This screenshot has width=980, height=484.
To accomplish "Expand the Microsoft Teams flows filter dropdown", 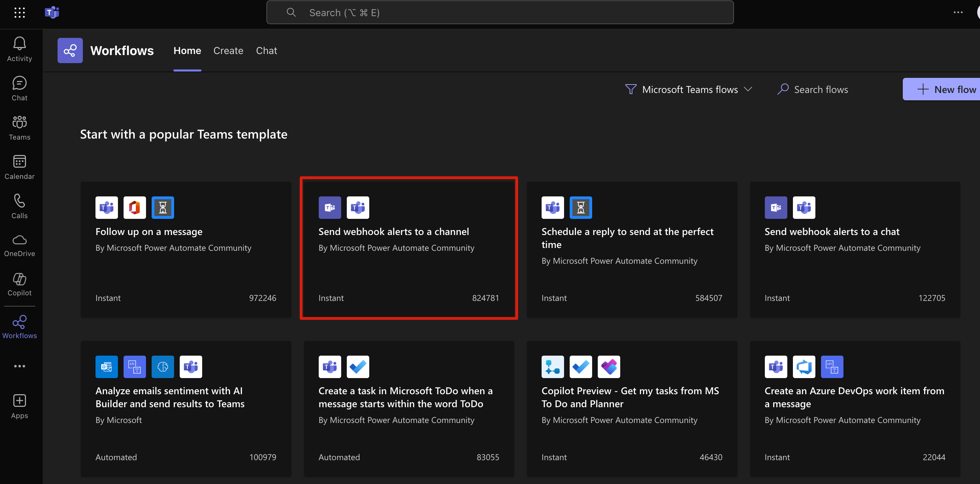I will tap(689, 89).
